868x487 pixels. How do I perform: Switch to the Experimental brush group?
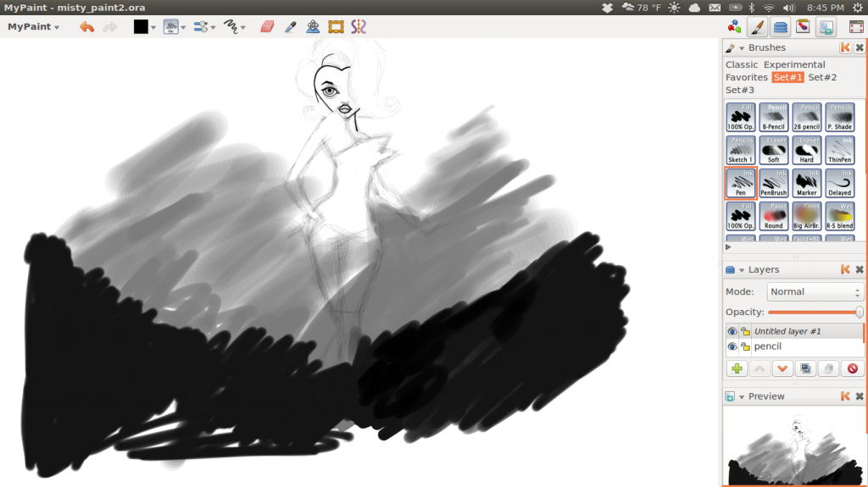tap(794, 64)
